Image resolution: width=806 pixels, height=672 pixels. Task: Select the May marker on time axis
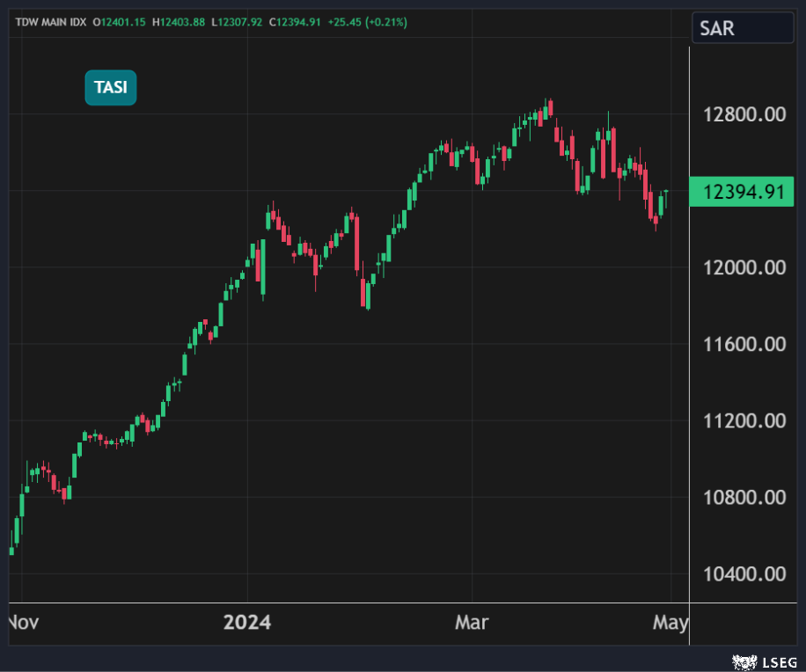pyautogui.click(x=671, y=623)
